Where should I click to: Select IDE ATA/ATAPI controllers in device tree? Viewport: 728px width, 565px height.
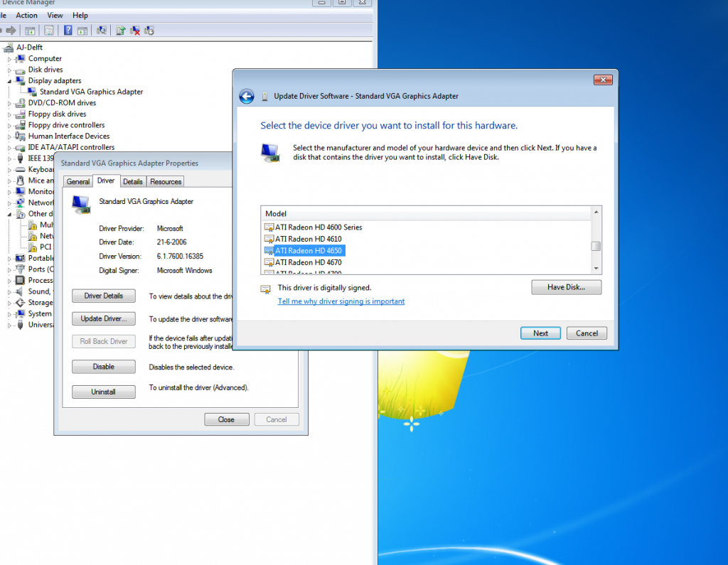[x=71, y=147]
